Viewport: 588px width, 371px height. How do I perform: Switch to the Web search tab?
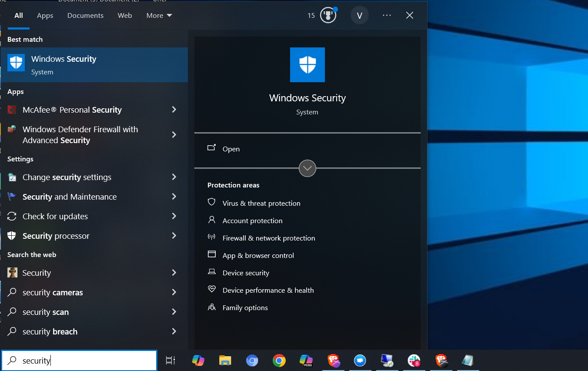click(x=125, y=15)
